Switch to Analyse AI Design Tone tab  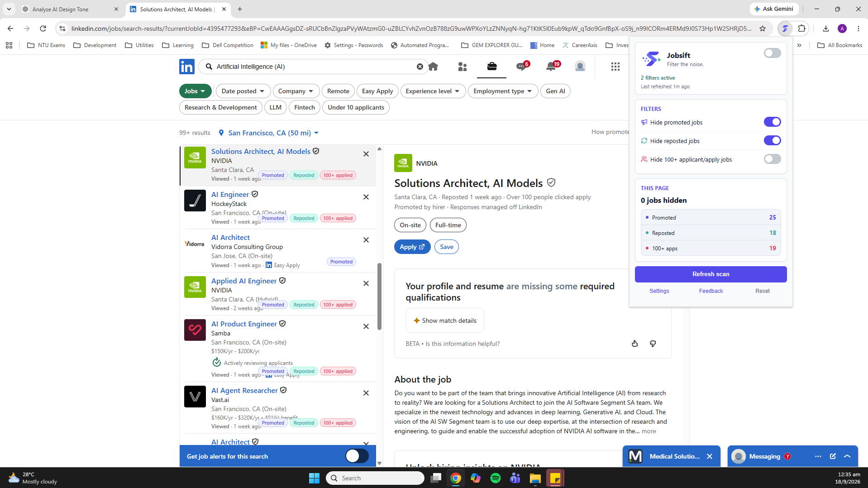[x=70, y=9]
